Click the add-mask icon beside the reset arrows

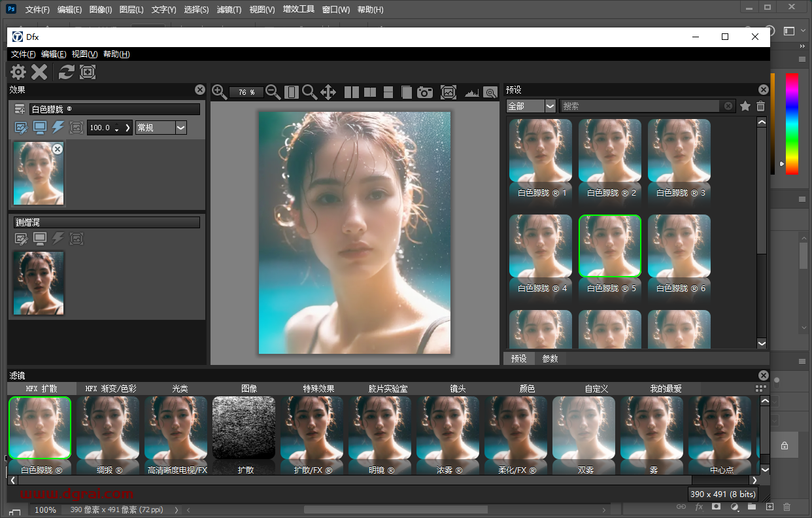coord(88,72)
